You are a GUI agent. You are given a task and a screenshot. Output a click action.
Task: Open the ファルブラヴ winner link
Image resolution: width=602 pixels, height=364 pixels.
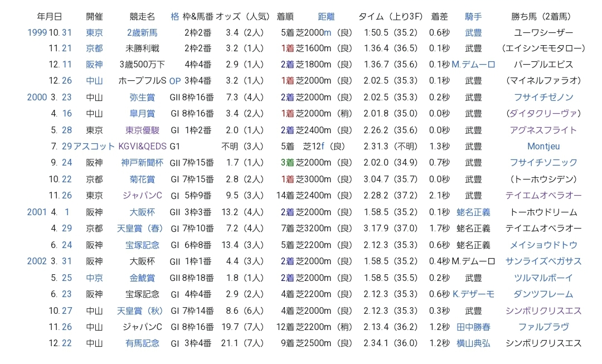pyautogui.click(x=543, y=327)
